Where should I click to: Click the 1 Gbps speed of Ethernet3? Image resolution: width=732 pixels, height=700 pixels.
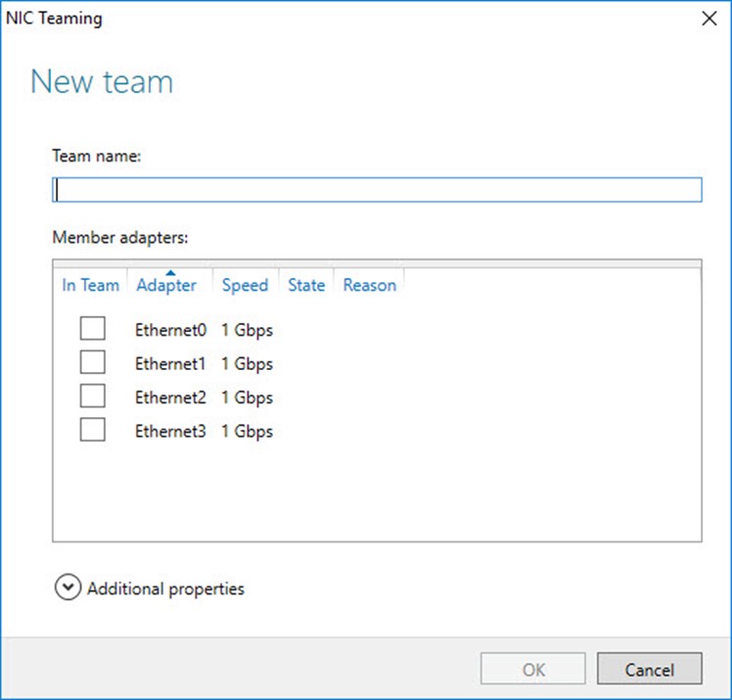point(247,432)
